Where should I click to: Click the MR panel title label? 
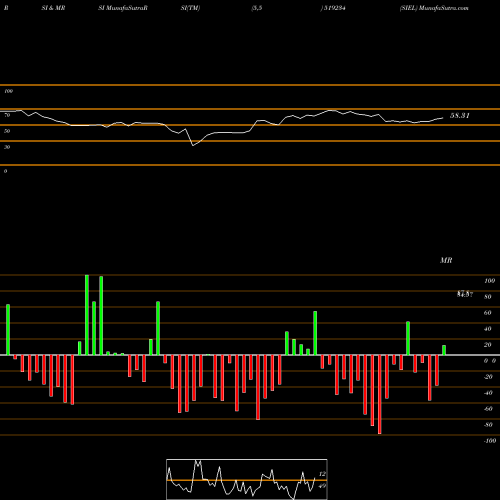tap(446, 260)
